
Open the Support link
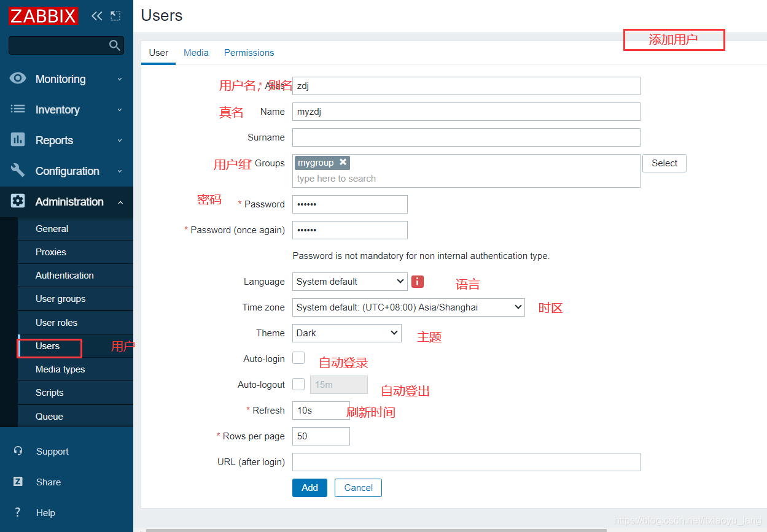tap(52, 452)
